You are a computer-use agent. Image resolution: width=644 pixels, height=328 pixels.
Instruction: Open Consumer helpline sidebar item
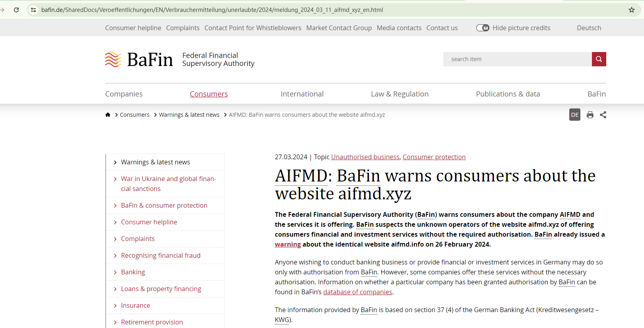point(149,222)
